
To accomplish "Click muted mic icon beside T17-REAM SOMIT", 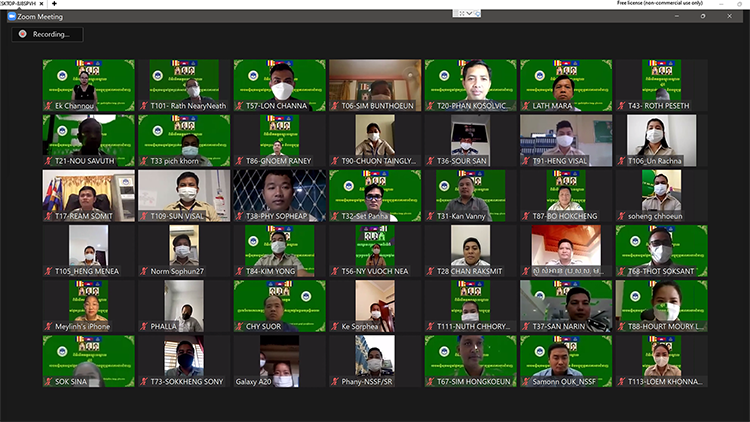I will coord(47,215).
